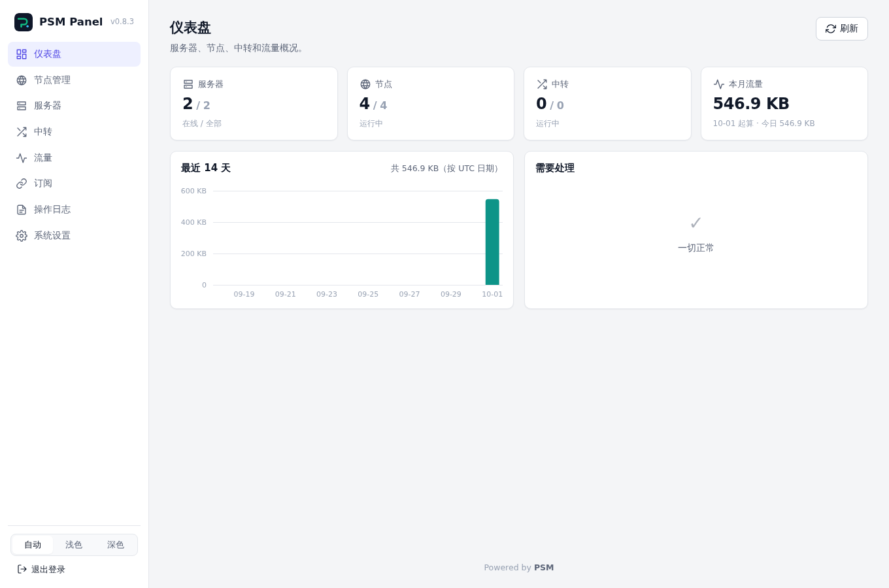
Task: Click the 退出登录 logout arrow icon
Action: click(x=22, y=569)
